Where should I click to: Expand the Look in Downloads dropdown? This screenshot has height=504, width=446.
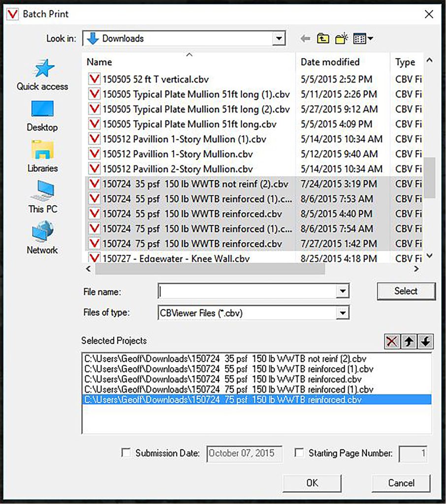point(279,38)
